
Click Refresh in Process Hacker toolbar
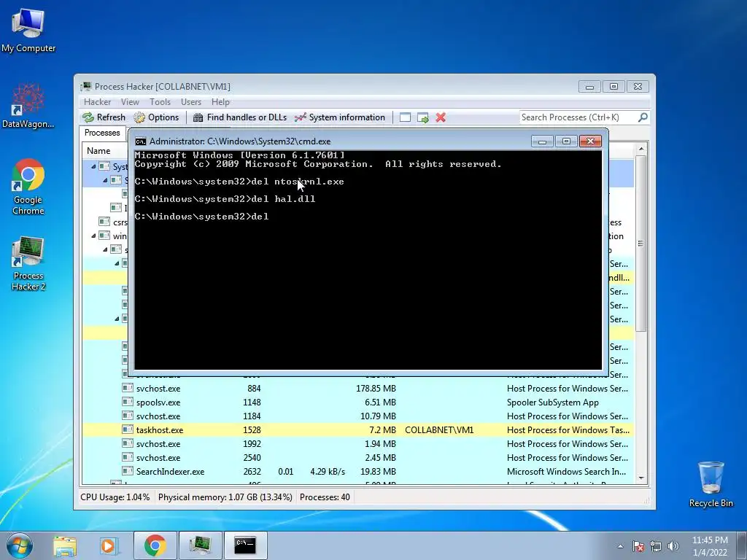pos(104,117)
